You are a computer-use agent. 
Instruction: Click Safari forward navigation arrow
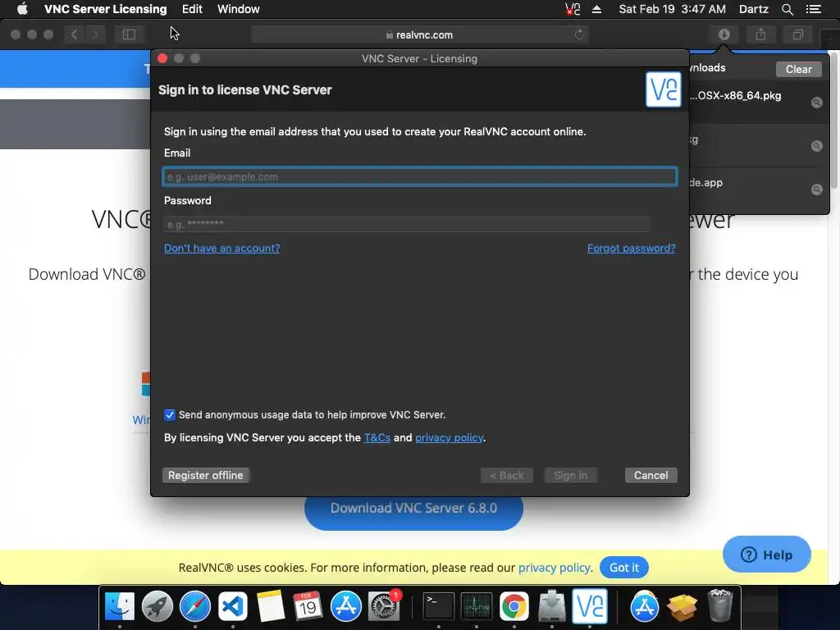pos(95,34)
